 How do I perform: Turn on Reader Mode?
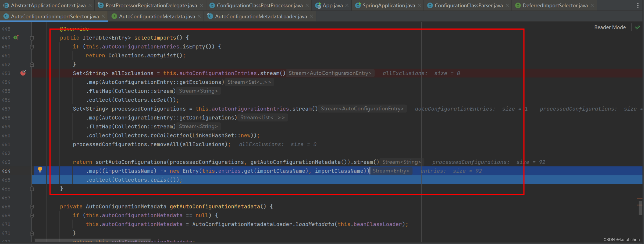pyautogui.click(x=610, y=27)
